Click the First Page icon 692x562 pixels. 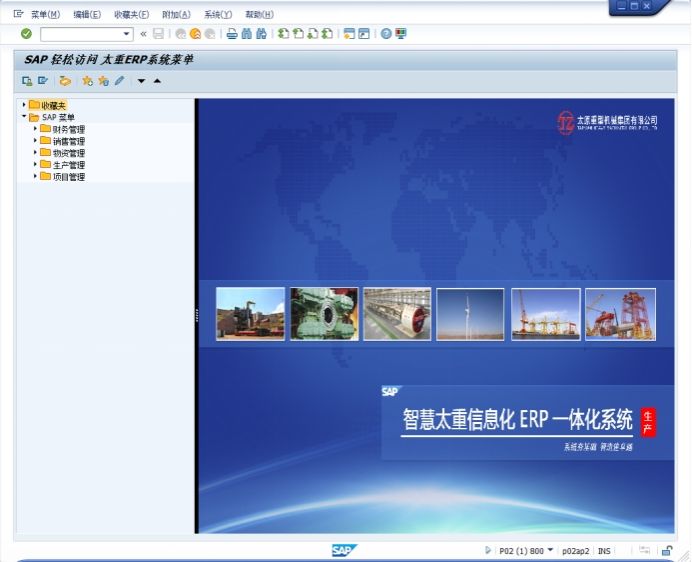283,34
